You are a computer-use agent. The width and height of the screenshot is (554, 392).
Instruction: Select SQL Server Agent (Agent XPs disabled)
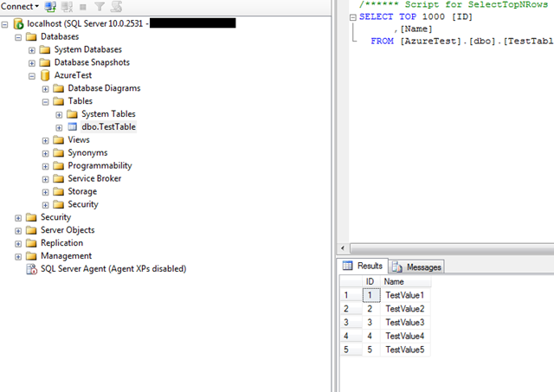[x=113, y=269]
